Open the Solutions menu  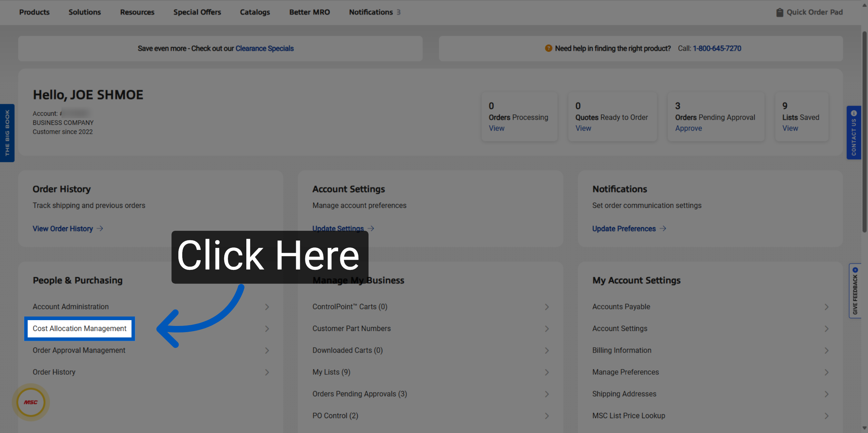pos(85,12)
